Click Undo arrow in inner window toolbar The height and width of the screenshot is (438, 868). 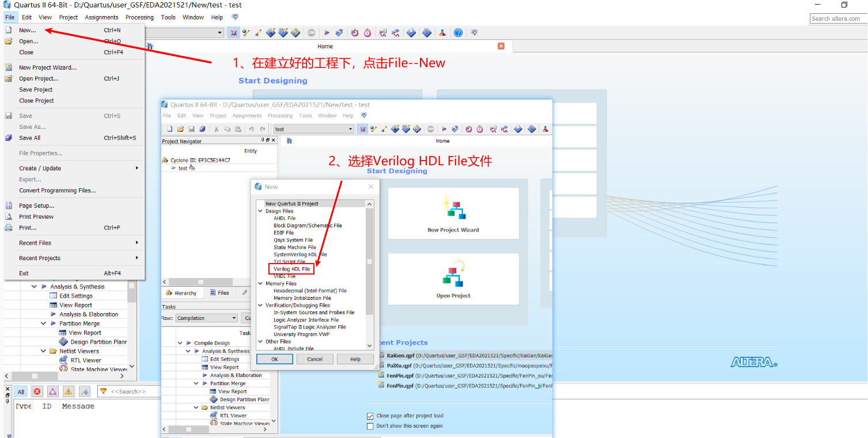click(x=251, y=129)
